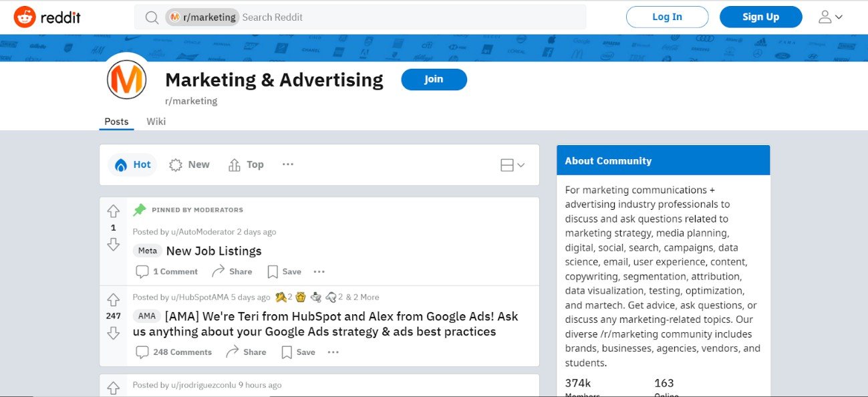Open the overflow menu on New Job Listings
This screenshot has width=868, height=397.
tap(319, 271)
